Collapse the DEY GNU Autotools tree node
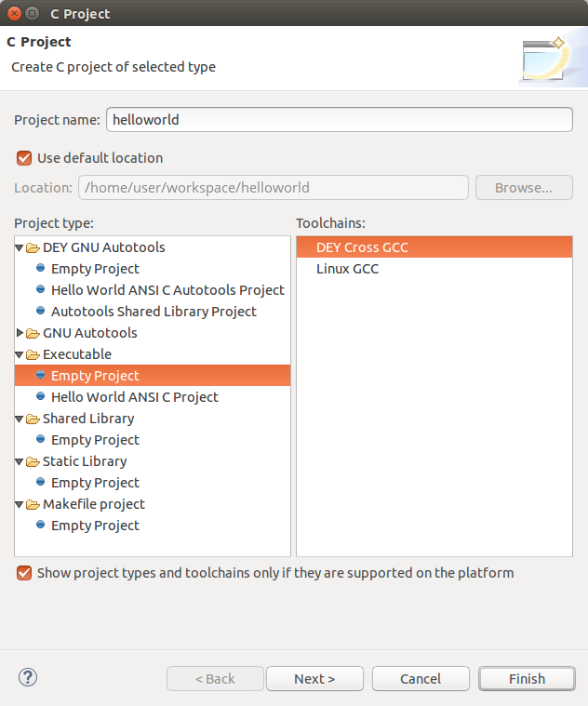This screenshot has width=588, height=706. point(20,247)
